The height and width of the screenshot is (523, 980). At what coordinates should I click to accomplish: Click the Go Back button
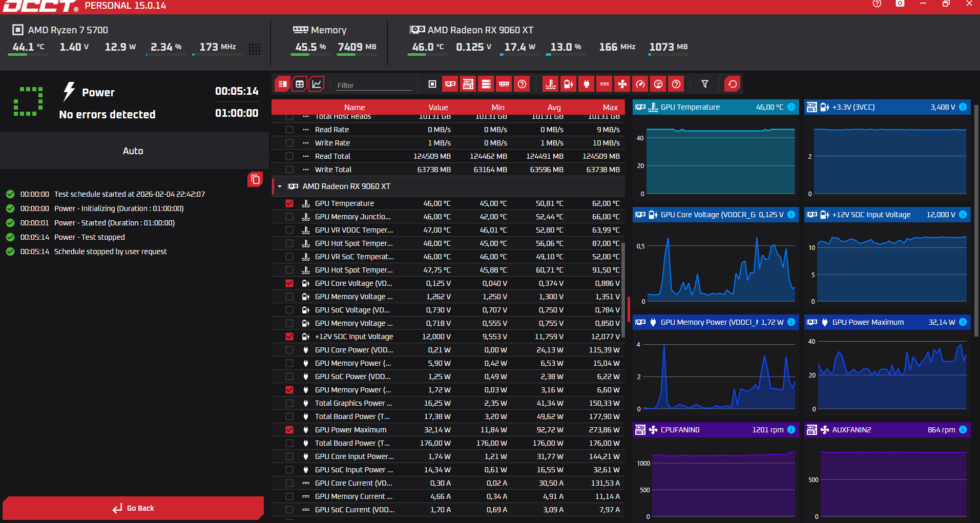[133, 508]
